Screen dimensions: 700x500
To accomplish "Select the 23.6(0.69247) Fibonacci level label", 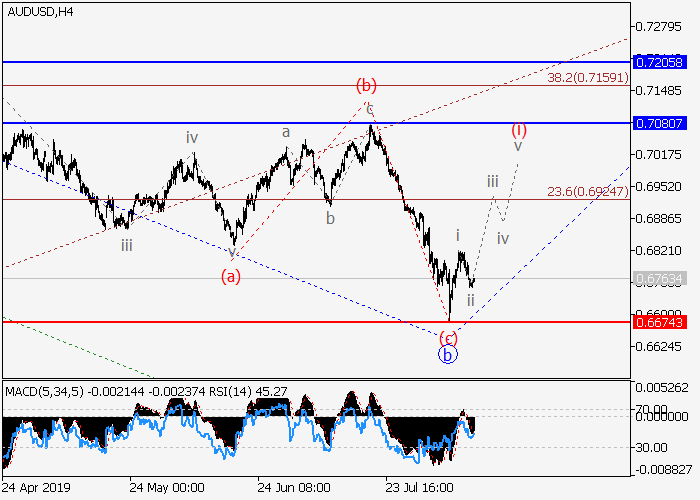I will tap(589, 190).
